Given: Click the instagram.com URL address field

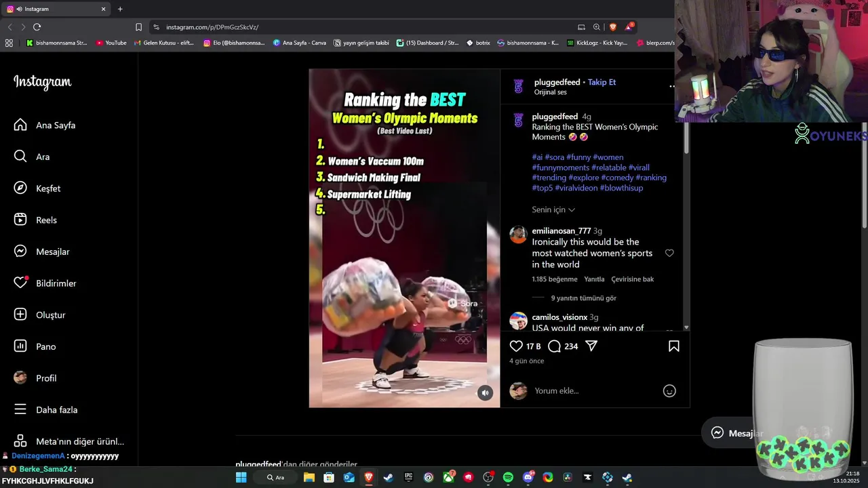Looking at the screenshot, I should pyautogui.click(x=212, y=27).
